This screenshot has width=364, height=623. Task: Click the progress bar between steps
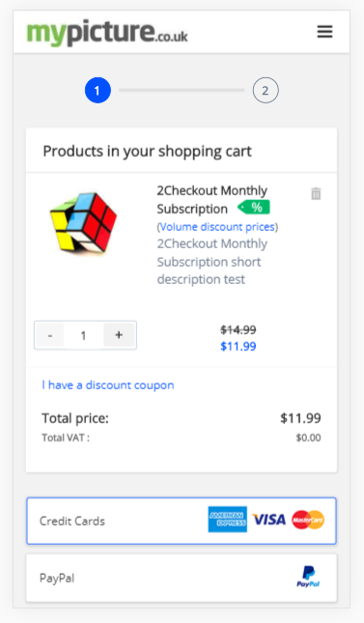(182, 90)
